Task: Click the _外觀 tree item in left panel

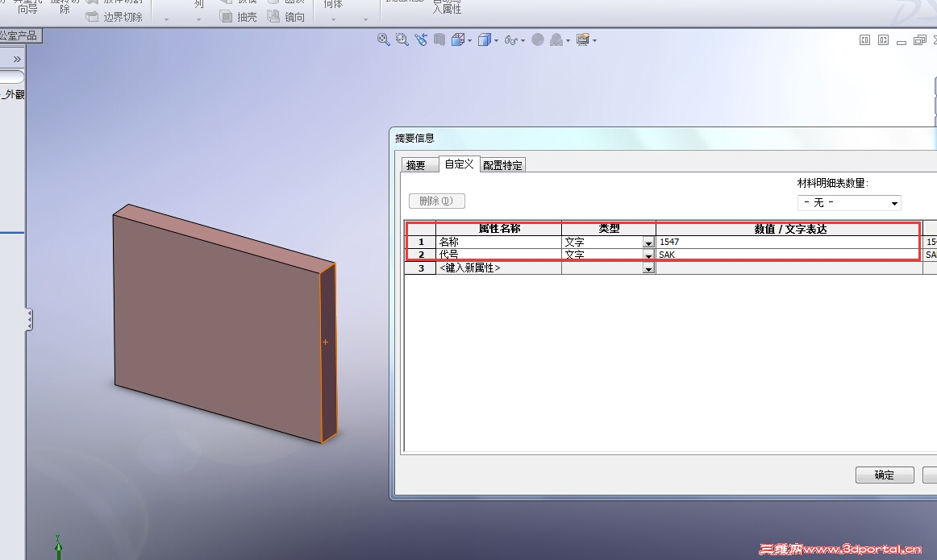Action: 13,93
